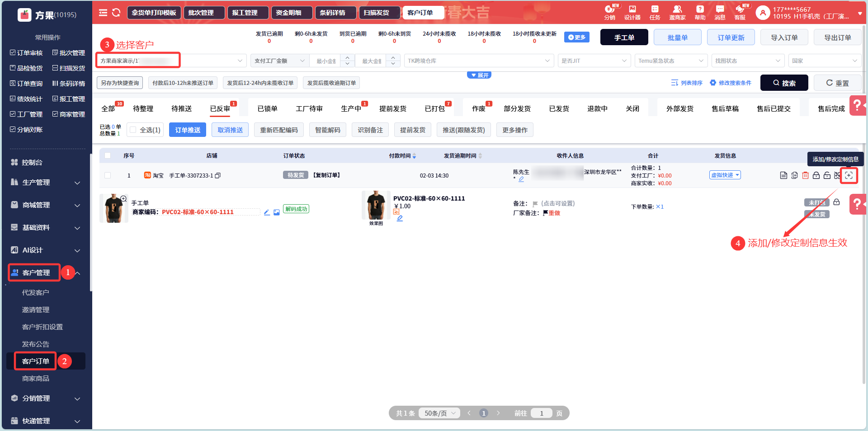This screenshot has height=431, width=868.
Task: Switch to the 已打包 tab
Action: (435, 108)
